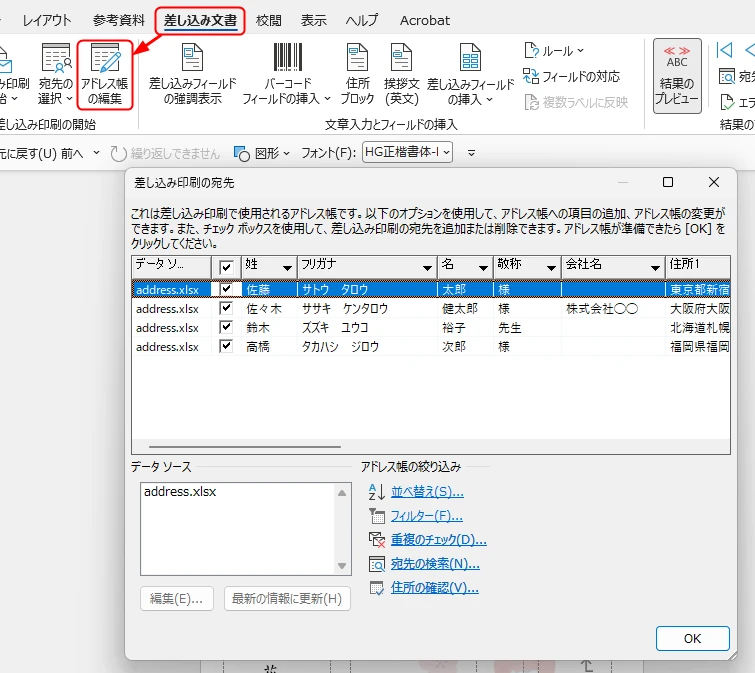This screenshot has height=673, width=755.
Task: Select the 高橋 タカハシ ジロウ row
Action: click(431, 346)
